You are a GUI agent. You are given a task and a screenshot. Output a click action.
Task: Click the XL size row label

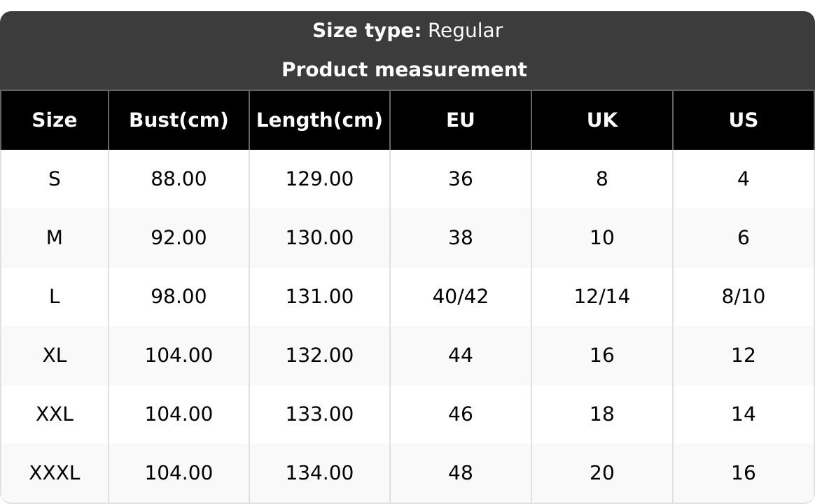[x=55, y=356]
